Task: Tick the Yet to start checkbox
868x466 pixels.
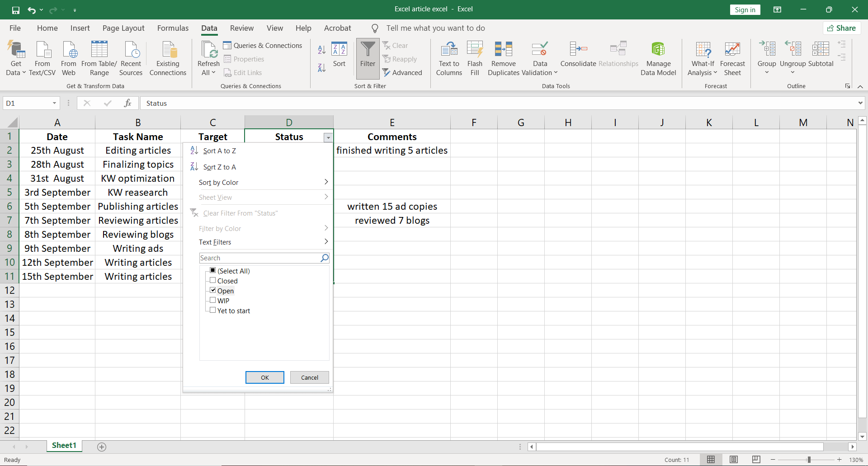Action: click(x=213, y=311)
